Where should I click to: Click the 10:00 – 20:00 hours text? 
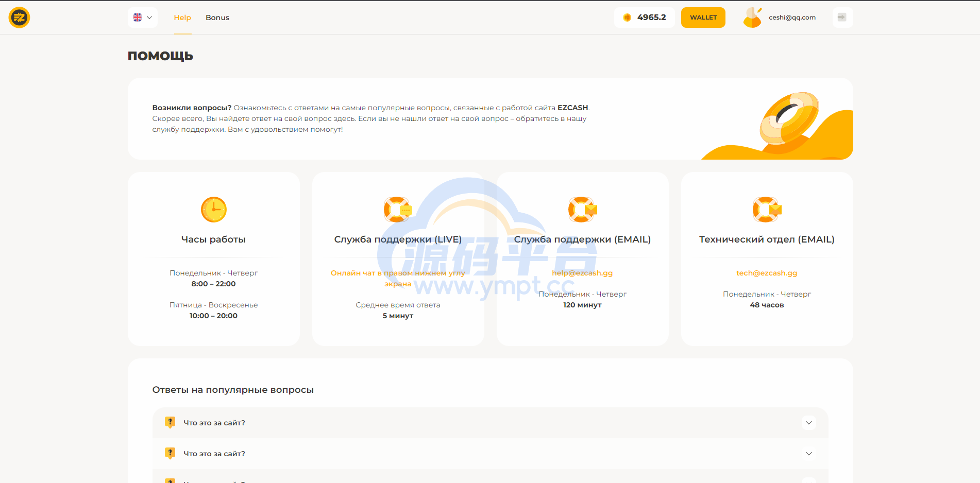[x=213, y=316]
